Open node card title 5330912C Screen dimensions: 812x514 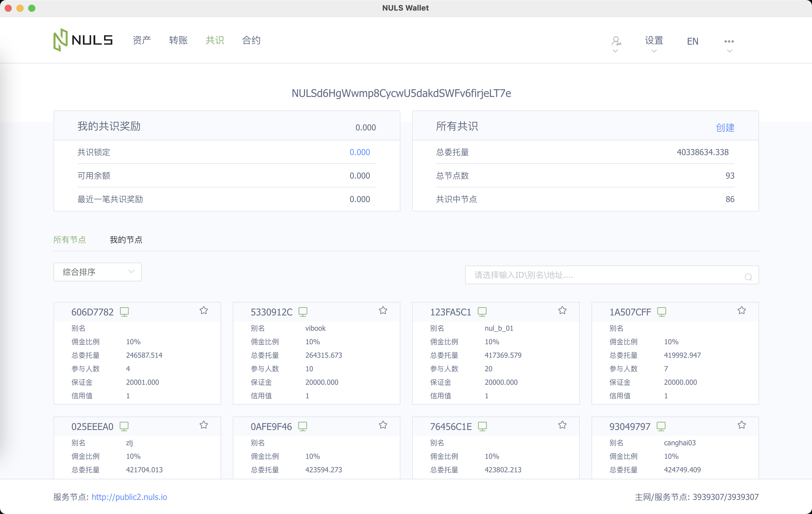click(x=271, y=312)
